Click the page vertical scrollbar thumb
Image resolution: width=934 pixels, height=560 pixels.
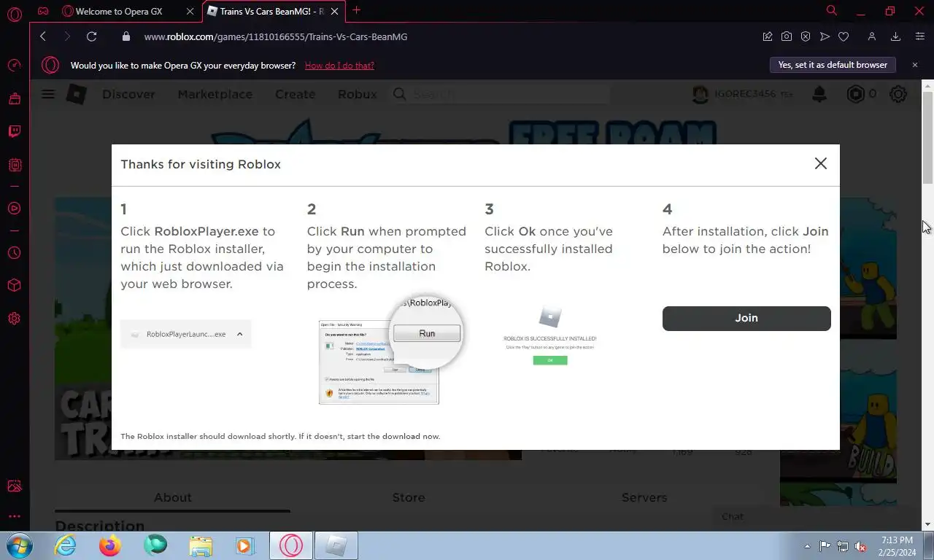coord(928,139)
